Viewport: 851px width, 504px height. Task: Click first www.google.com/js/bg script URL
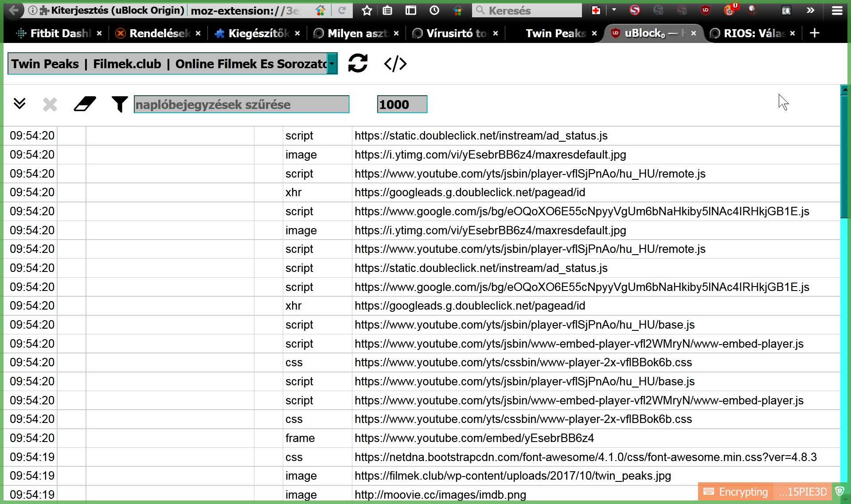pos(582,211)
